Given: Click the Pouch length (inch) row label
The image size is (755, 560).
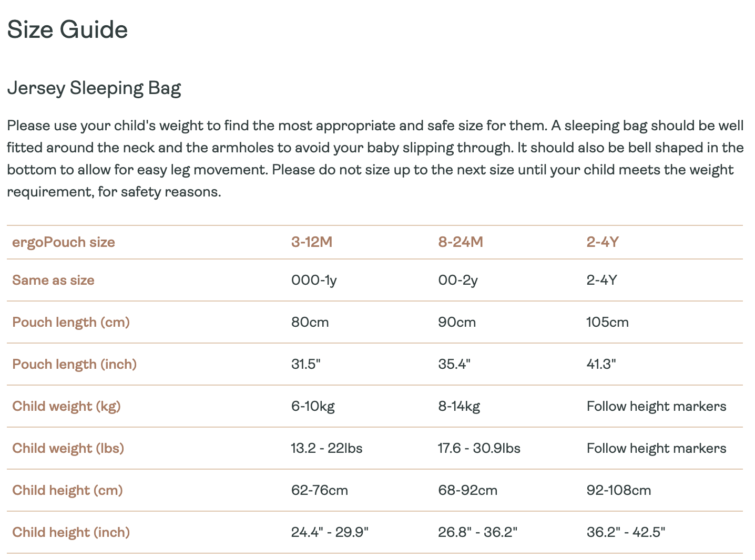Looking at the screenshot, I should [74, 364].
